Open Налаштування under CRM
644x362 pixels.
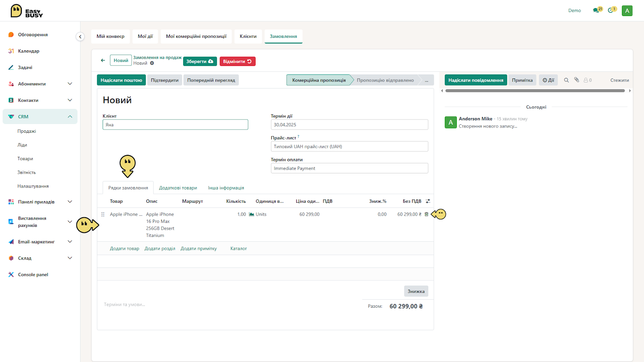pyautogui.click(x=33, y=186)
